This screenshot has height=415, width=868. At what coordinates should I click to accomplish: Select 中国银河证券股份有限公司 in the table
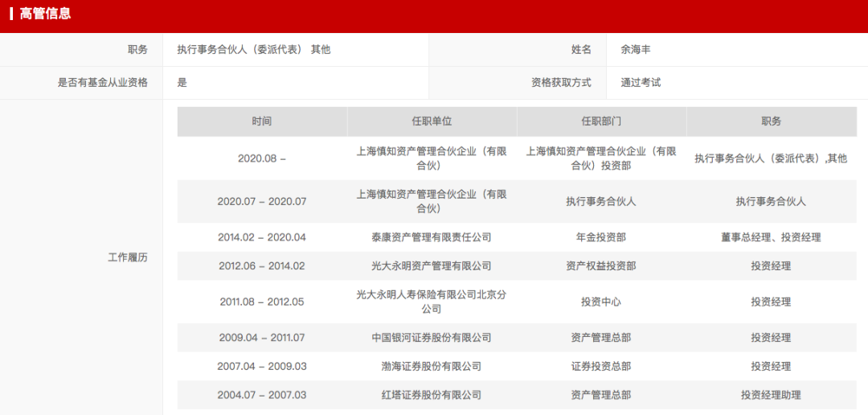[432, 338]
